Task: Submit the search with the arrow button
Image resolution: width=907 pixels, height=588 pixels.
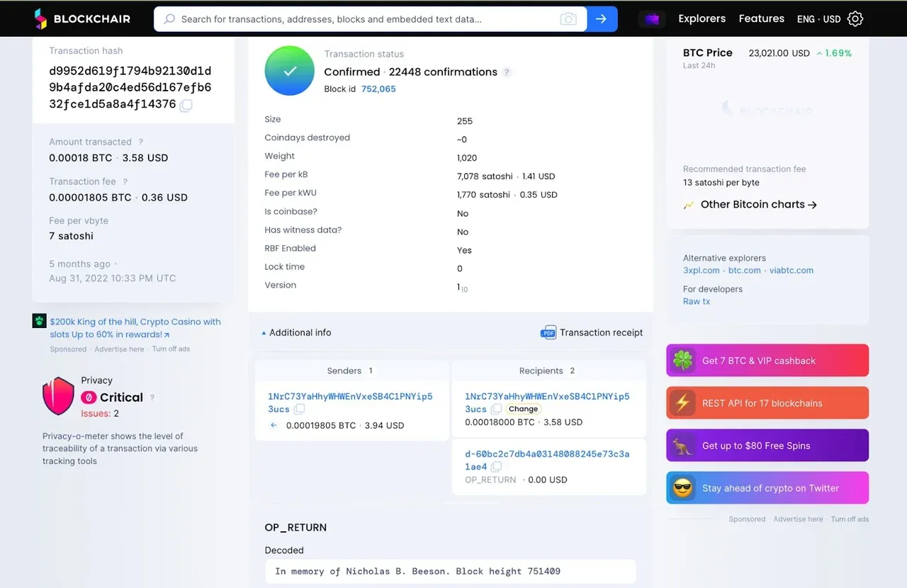Action: pyautogui.click(x=602, y=19)
